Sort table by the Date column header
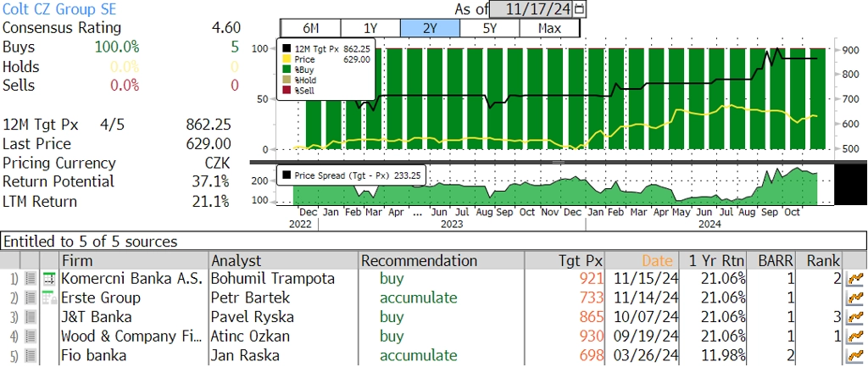868x367 pixels. point(643,260)
